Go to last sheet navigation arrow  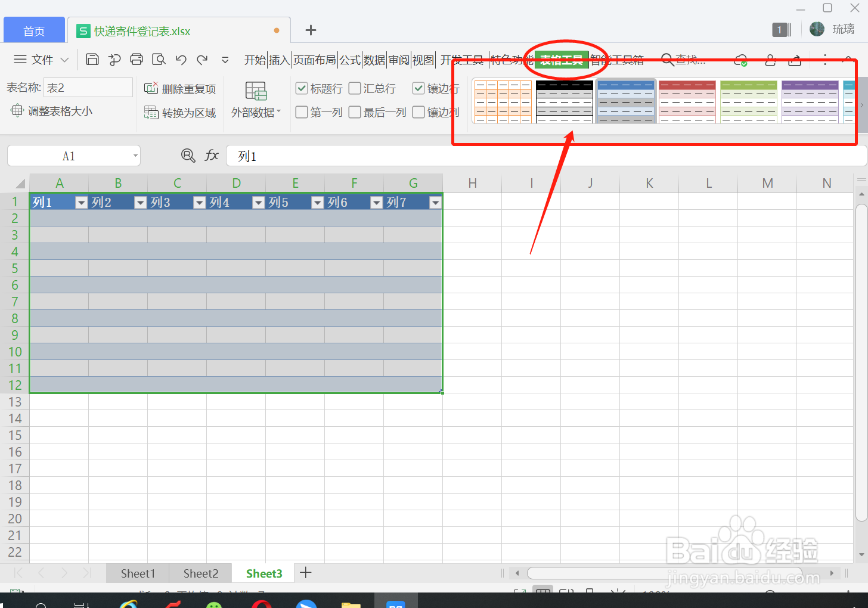(87, 573)
